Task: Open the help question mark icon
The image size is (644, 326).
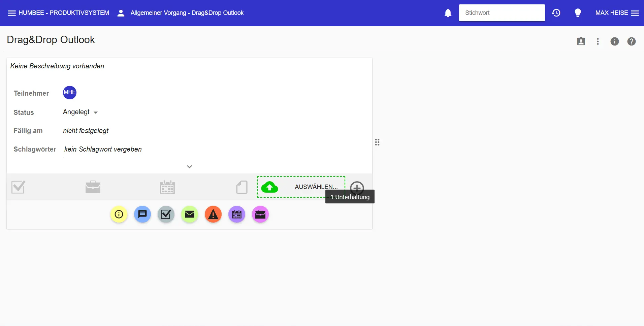Action: tap(632, 41)
